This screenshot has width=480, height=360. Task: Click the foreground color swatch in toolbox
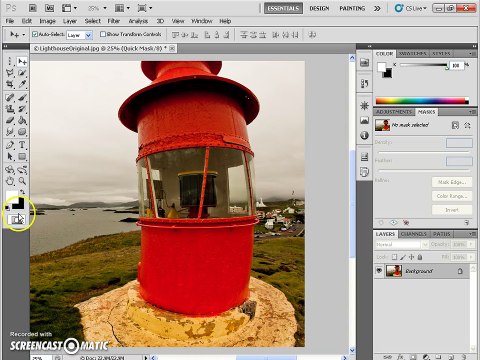point(11,196)
